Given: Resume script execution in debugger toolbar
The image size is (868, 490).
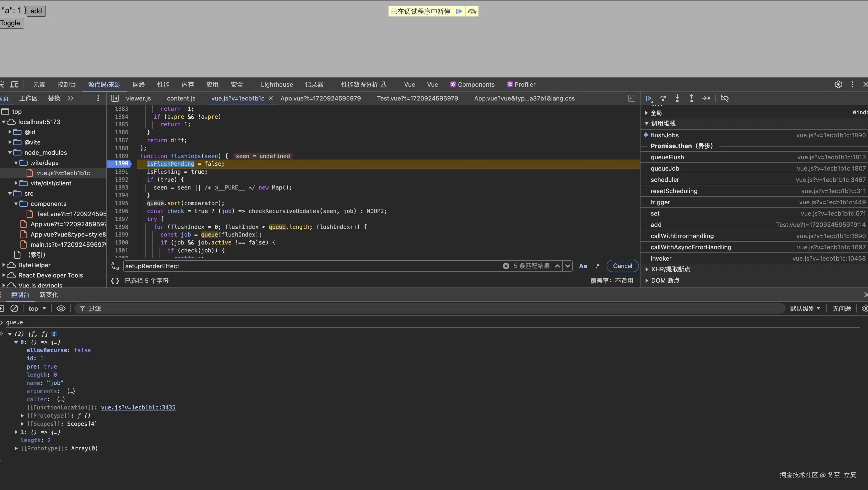Looking at the screenshot, I should point(649,98).
